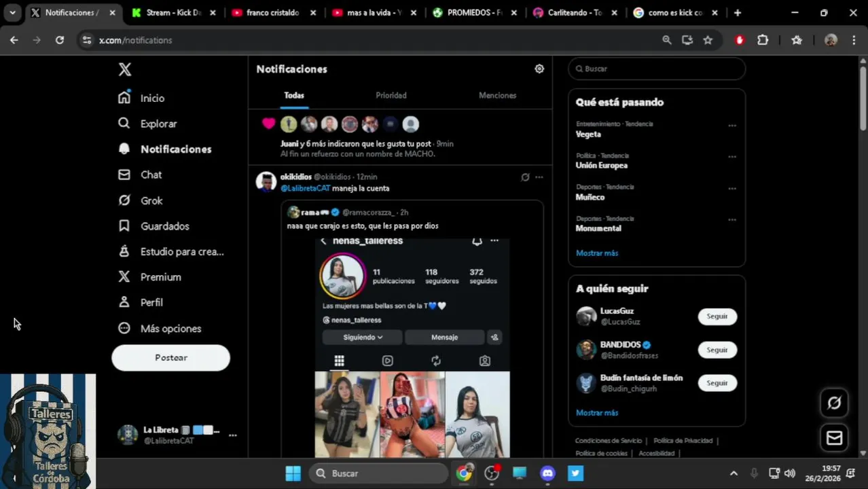Open Premium in sidebar
The height and width of the screenshot is (489, 868).
[149, 277]
